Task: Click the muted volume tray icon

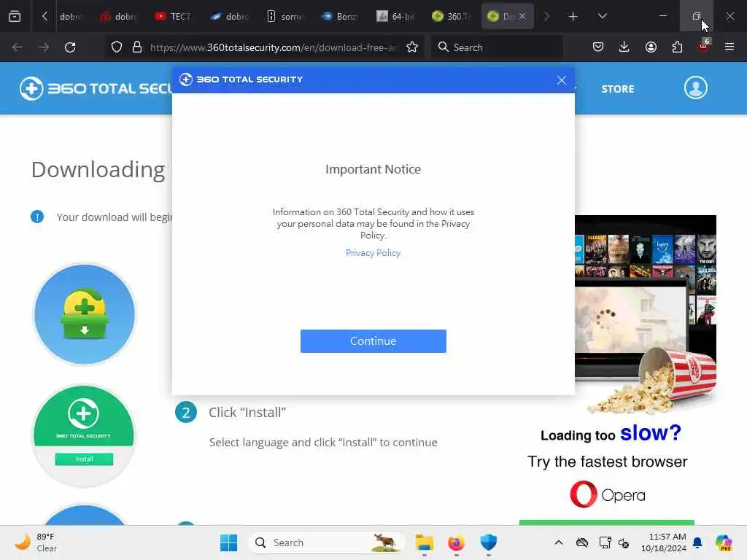Action: [624, 542]
